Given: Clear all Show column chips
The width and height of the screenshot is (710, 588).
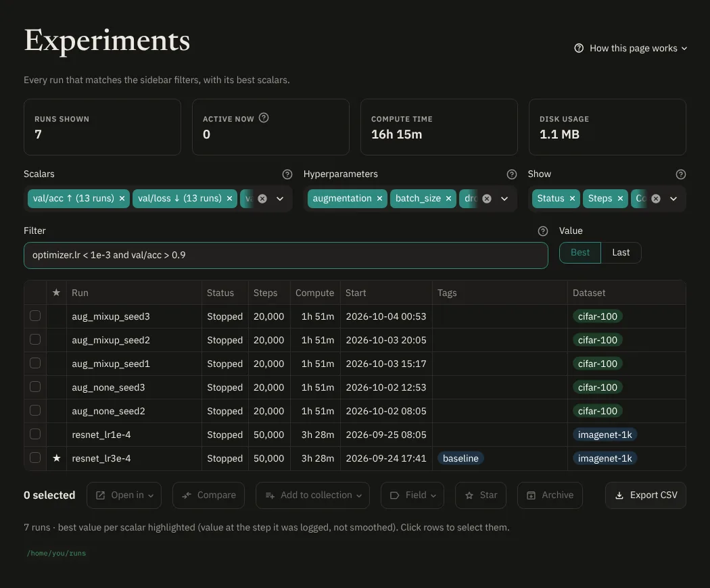Looking at the screenshot, I should [x=656, y=199].
